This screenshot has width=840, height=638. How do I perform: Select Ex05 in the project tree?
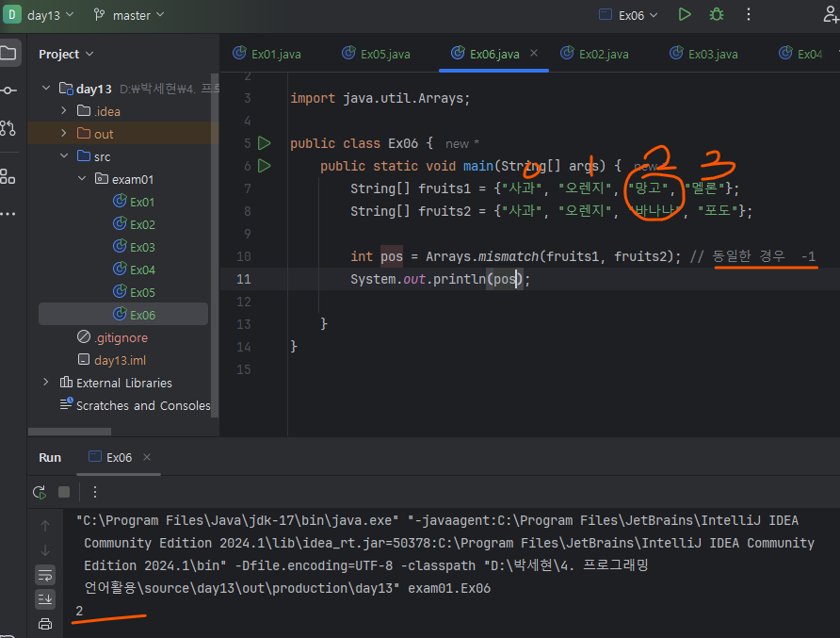[134, 292]
